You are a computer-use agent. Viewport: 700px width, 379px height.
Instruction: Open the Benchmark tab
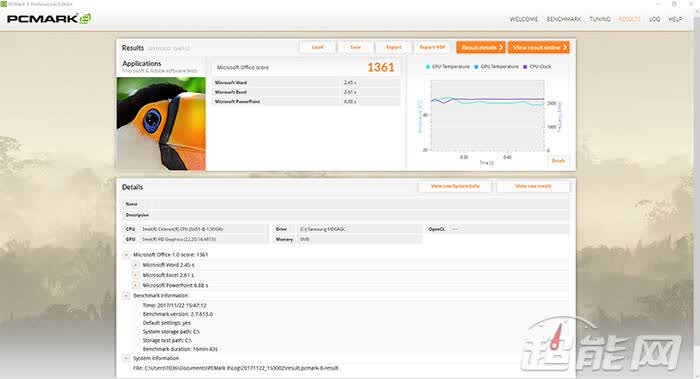(x=564, y=19)
